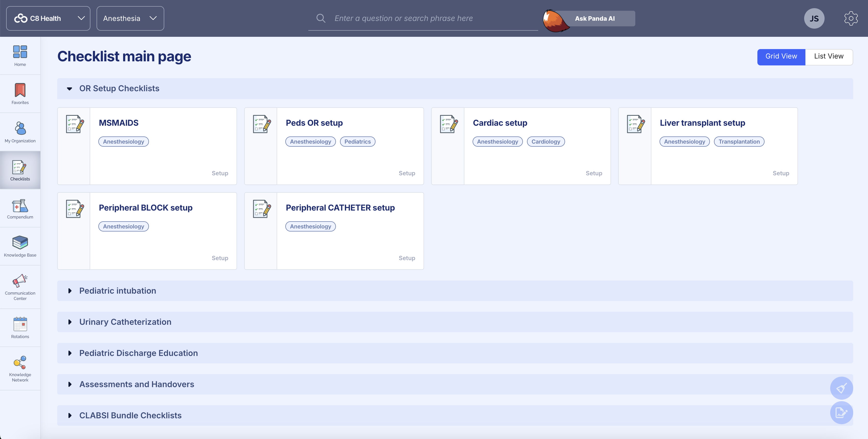Click the C8 Health cloud logo
This screenshot has height=439, width=868.
click(20, 18)
